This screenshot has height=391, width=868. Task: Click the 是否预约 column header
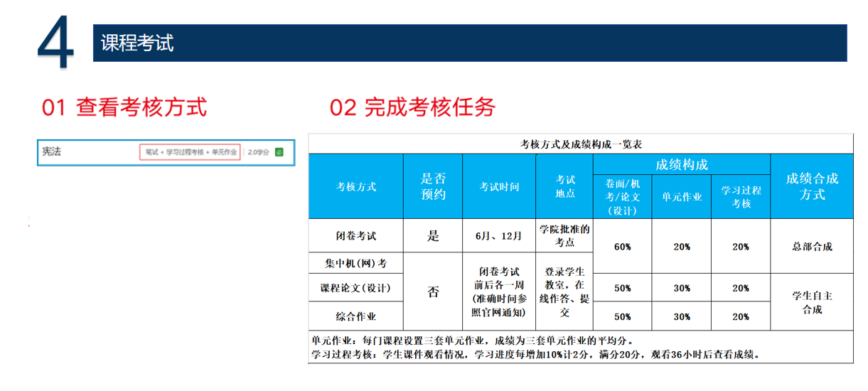click(x=432, y=187)
